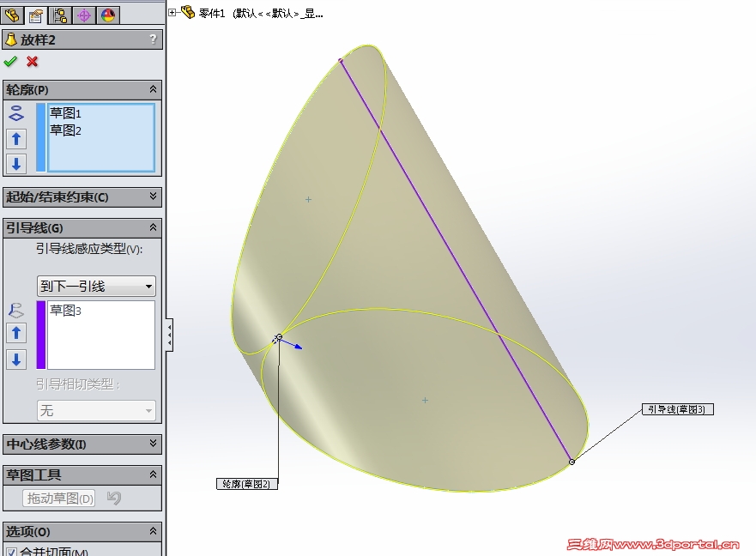Collapse the 轮廓(P) section

pos(153,89)
